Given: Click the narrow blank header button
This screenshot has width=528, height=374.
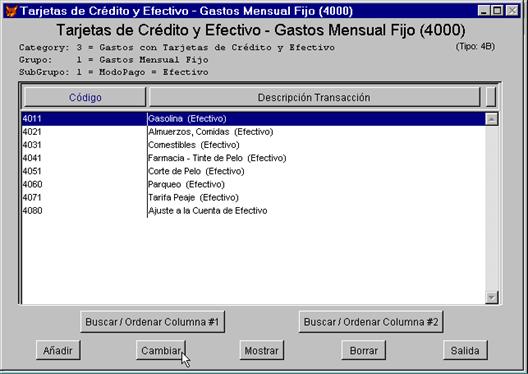Looking at the screenshot, I should 491,97.
